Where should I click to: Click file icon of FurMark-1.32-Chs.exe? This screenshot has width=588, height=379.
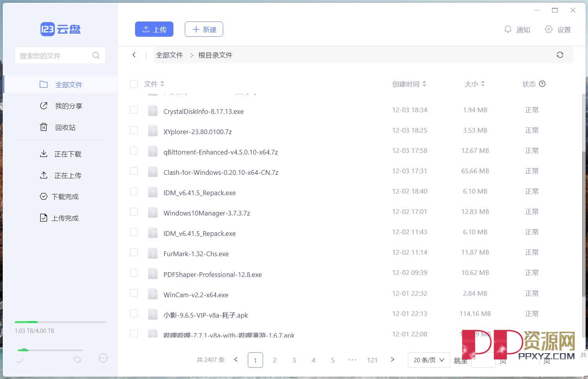click(153, 253)
